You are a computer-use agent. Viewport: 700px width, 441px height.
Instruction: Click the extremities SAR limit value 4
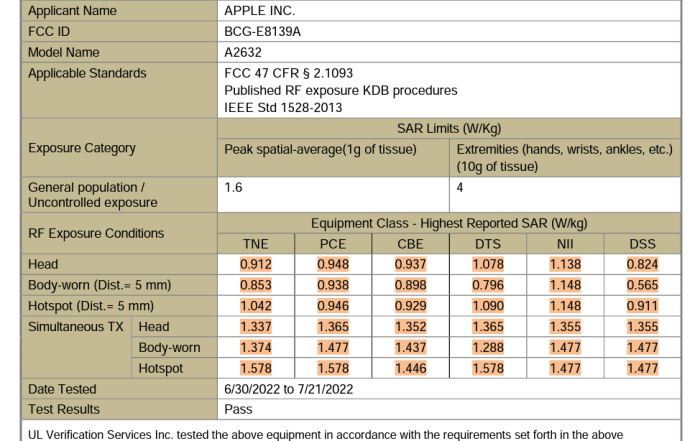coord(461,186)
